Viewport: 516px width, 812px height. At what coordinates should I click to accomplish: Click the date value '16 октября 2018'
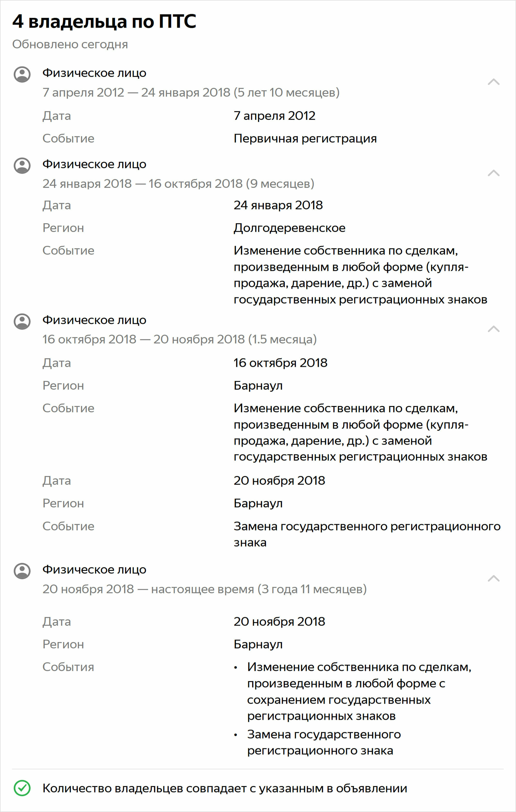(x=280, y=363)
